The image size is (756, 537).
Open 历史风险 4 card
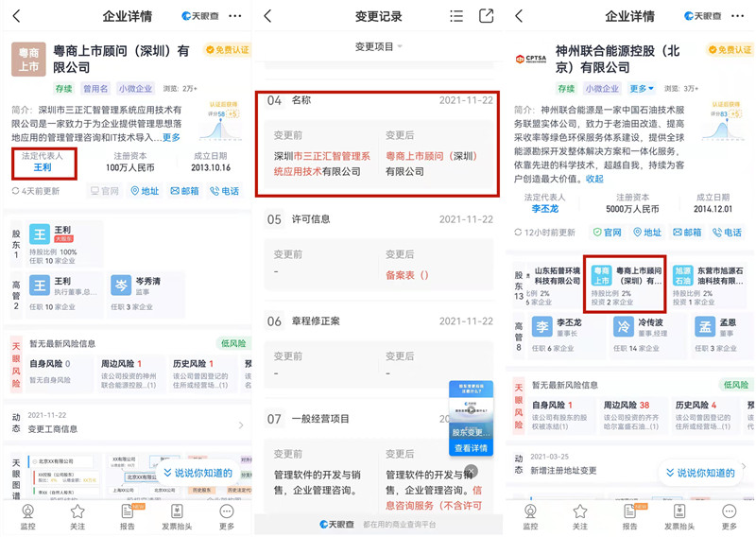(x=705, y=415)
